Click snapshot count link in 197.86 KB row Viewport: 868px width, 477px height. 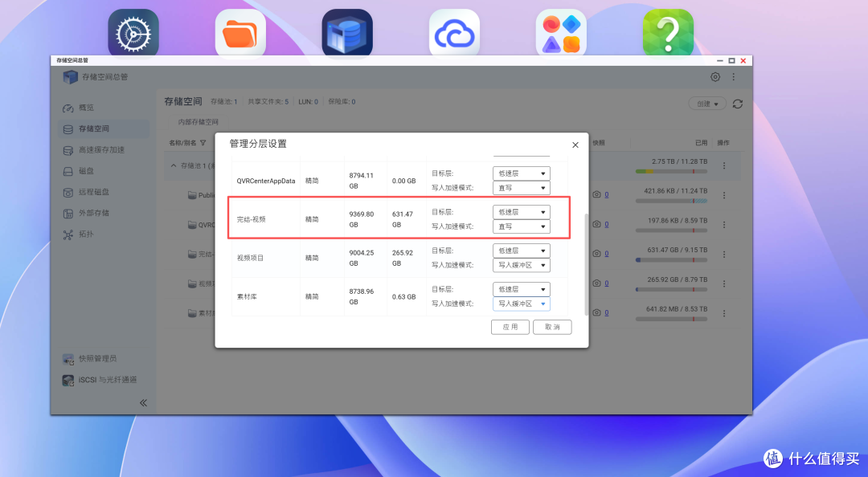(607, 224)
